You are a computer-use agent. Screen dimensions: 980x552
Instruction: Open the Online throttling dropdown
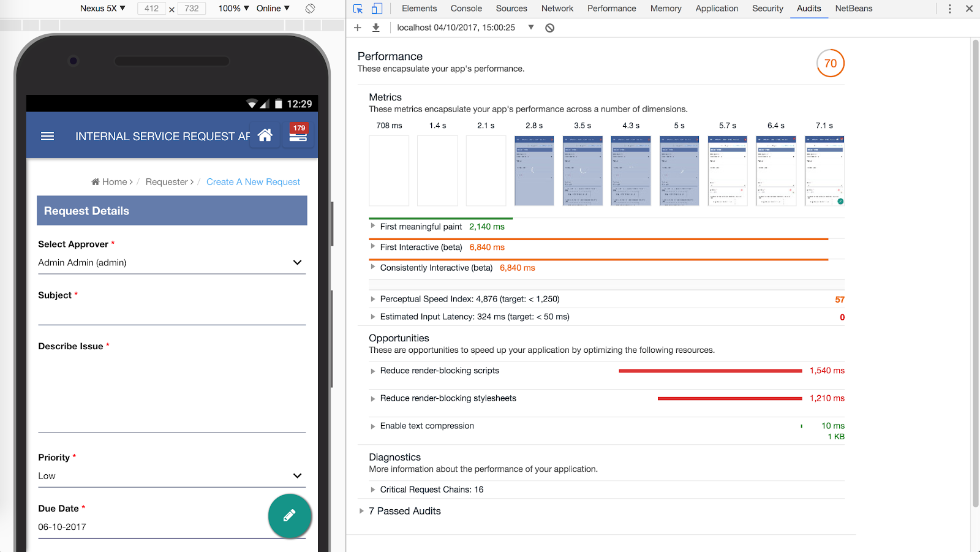tap(273, 9)
